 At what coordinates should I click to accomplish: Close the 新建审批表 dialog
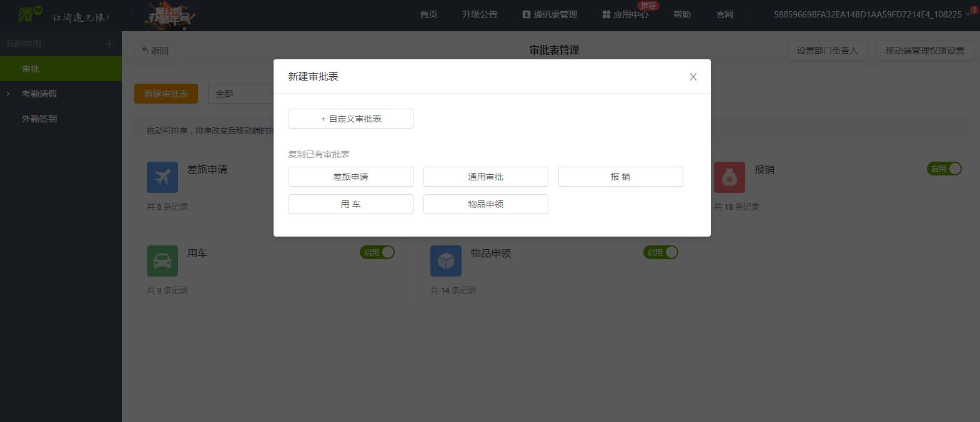pos(693,77)
